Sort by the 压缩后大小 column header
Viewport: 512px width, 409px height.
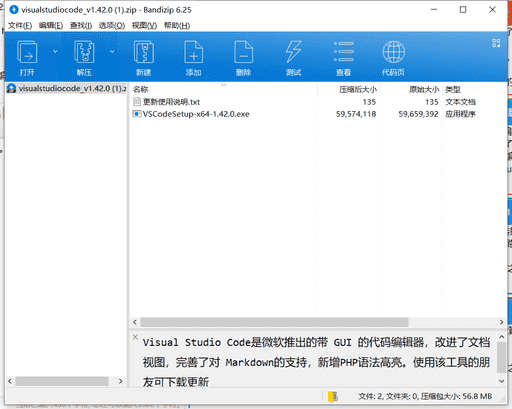[348, 89]
